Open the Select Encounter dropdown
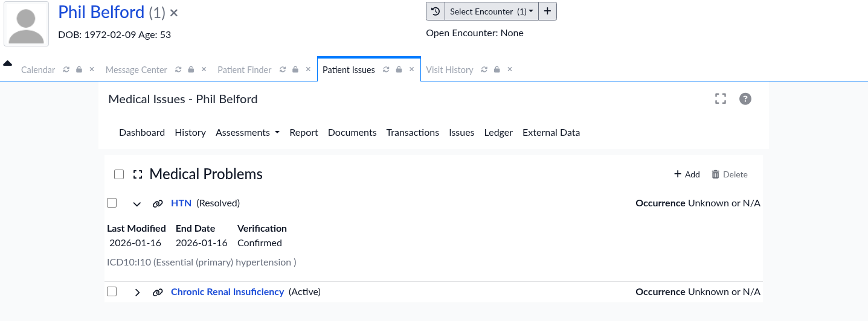 [491, 11]
